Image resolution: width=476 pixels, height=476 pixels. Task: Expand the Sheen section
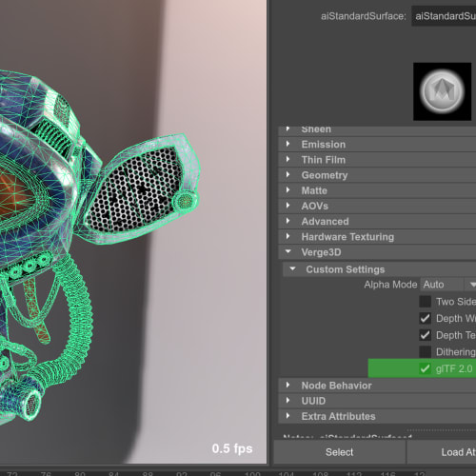[x=377, y=130]
